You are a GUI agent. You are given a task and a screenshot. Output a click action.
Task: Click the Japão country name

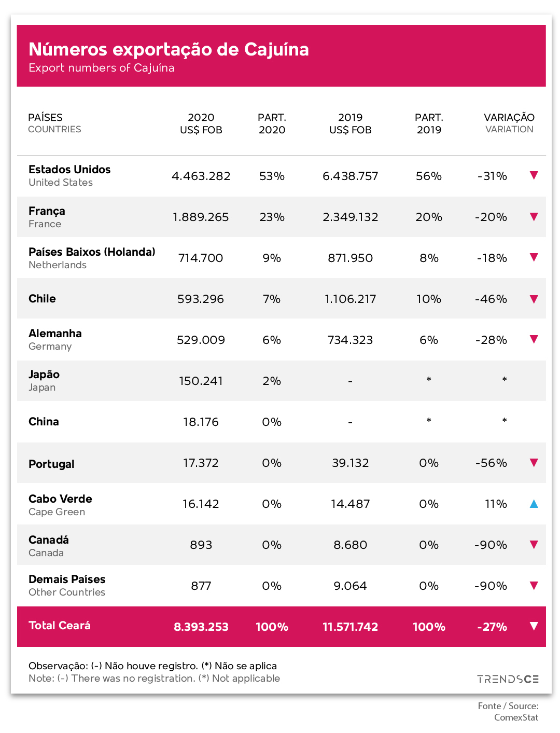click(44, 375)
